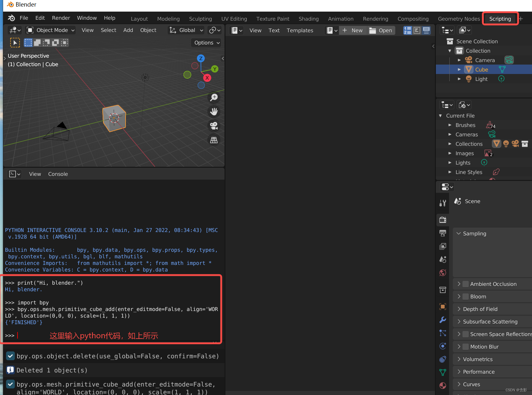Click the viewport pan hand icon
Viewport: 532px width, 395px height.
click(x=214, y=112)
